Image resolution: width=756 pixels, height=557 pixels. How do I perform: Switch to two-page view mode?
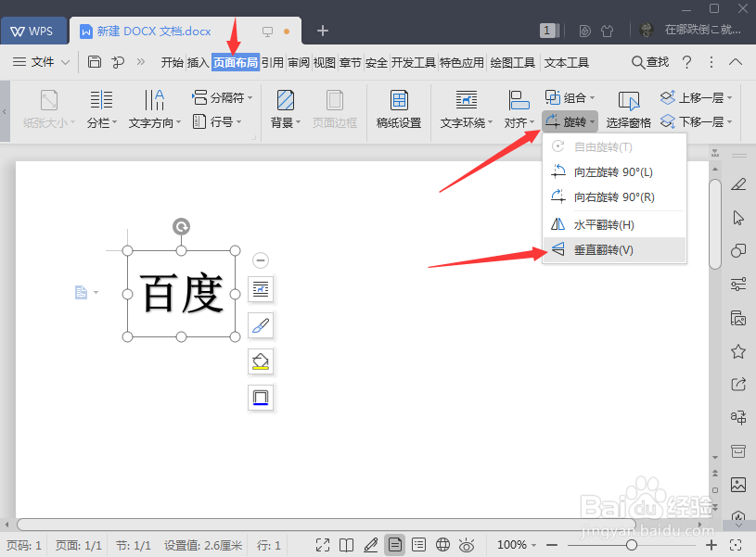tap(345, 545)
